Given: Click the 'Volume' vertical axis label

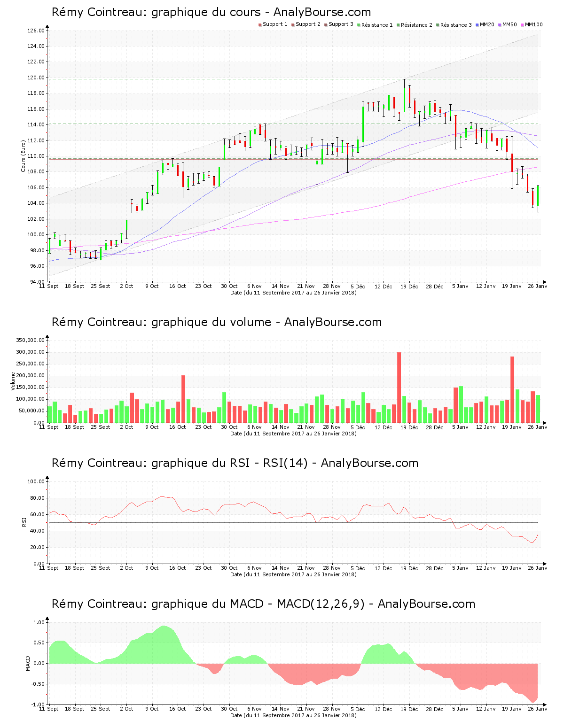Looking at the screenshot, I should click(13, 381).
